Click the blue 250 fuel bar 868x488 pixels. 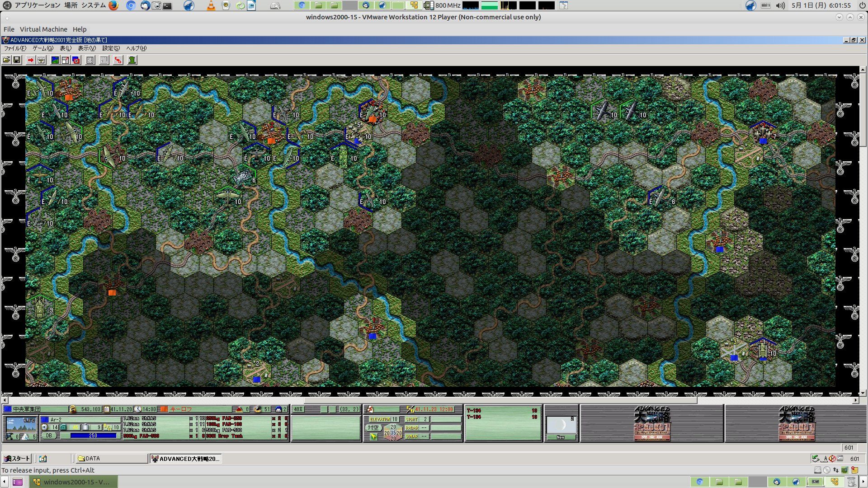(x=93, y=436)
